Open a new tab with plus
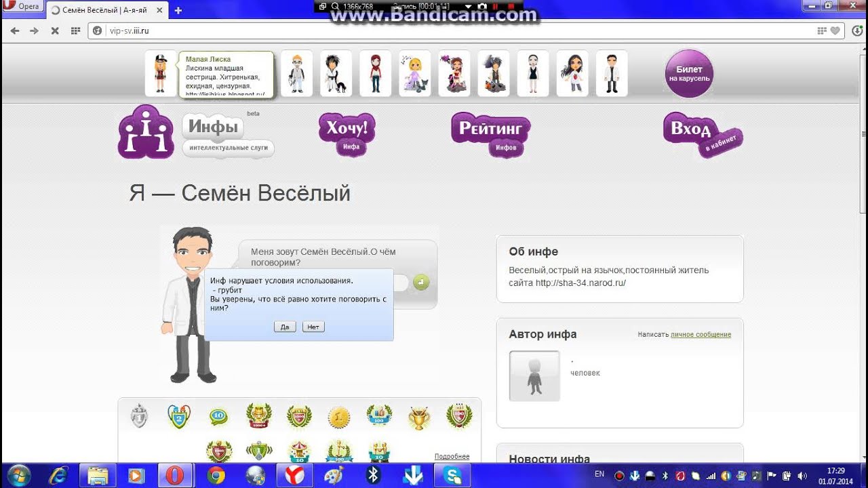This screenshot has height=488, width=868. (x=178, y=10)
